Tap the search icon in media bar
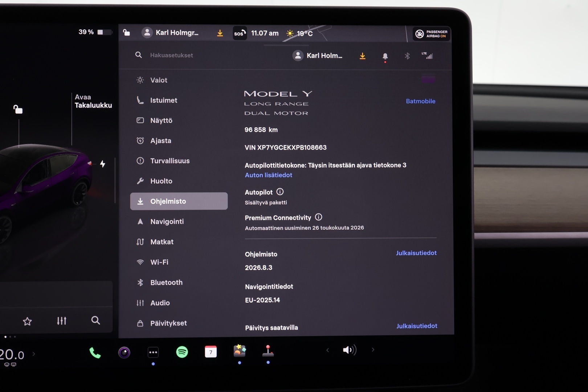 [x=95, y=320]
